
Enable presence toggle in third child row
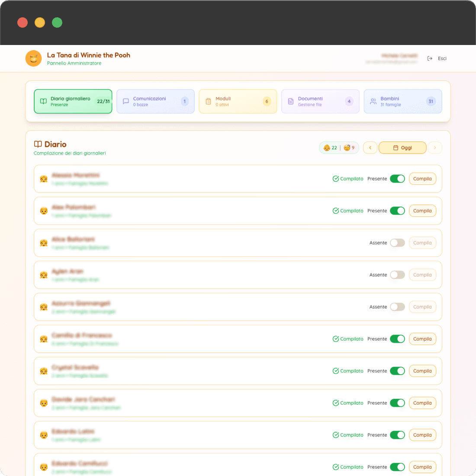click(397, 243)
